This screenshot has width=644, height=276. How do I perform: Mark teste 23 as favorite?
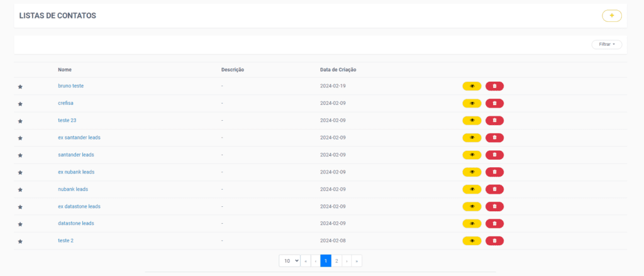point(20,121)
